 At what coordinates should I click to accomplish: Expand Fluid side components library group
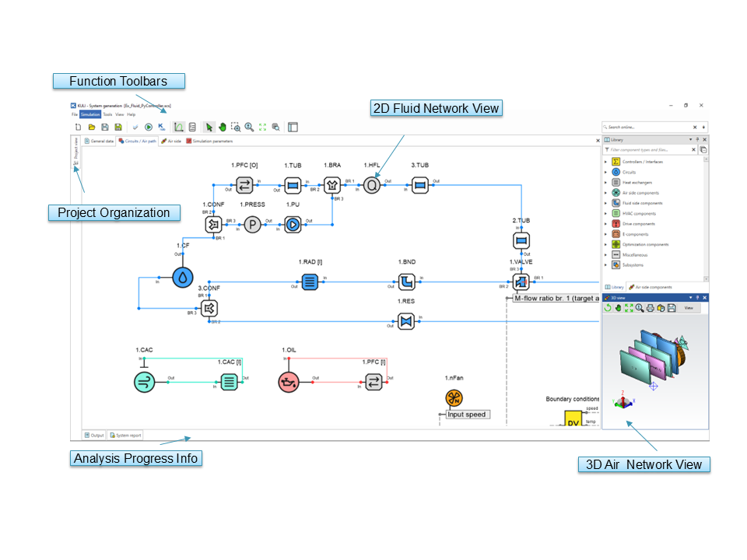[605, 203]
